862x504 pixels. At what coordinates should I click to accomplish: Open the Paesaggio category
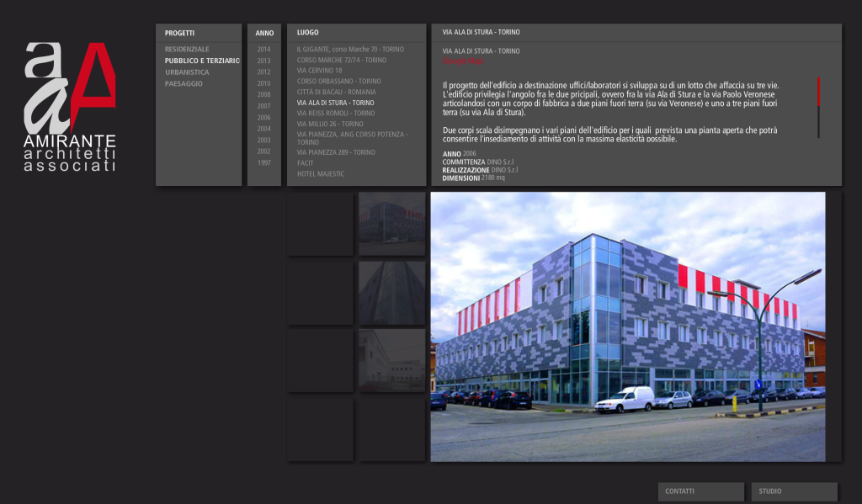[184, 84]
